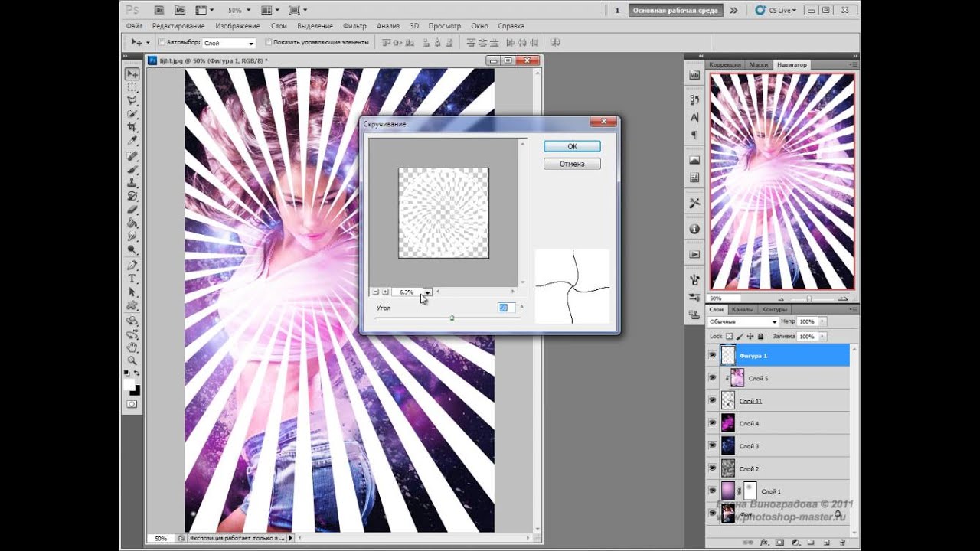Add a layer mask in the Layers panel
The width and height of the screenshot is (980, 551).
pyautogui.click(x=780, y=542)
